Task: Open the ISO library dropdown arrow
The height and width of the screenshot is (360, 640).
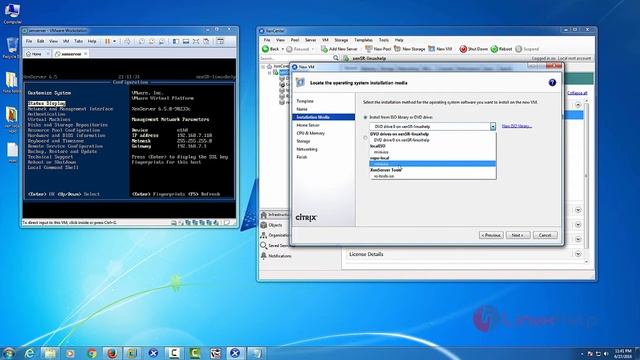Action: (493, 127)
